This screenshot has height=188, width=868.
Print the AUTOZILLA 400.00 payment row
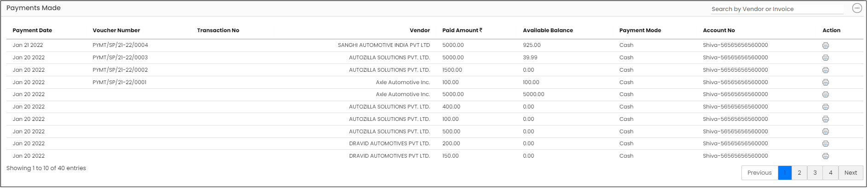click(826, 107)
